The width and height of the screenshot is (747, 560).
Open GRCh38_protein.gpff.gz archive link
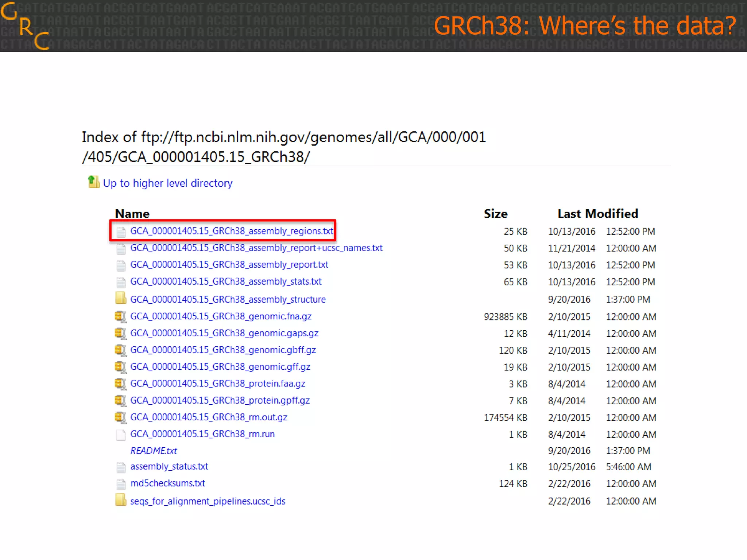[220, 400]
